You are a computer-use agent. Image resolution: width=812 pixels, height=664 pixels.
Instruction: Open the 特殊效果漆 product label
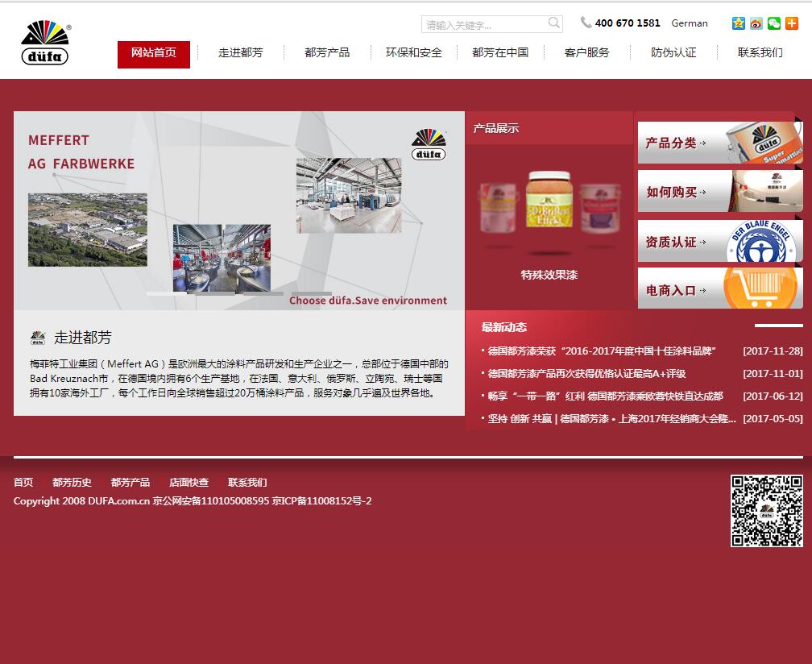click(549, 275)
